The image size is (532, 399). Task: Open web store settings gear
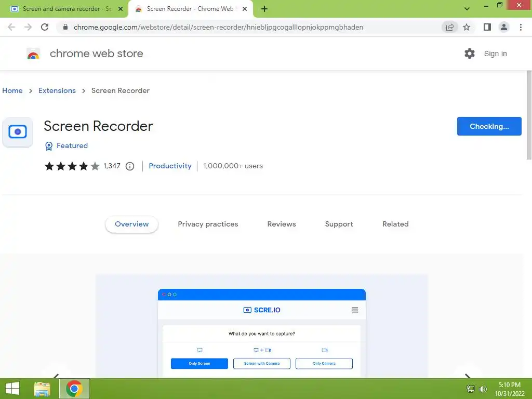pyautogui.click(x=470, y=54)
